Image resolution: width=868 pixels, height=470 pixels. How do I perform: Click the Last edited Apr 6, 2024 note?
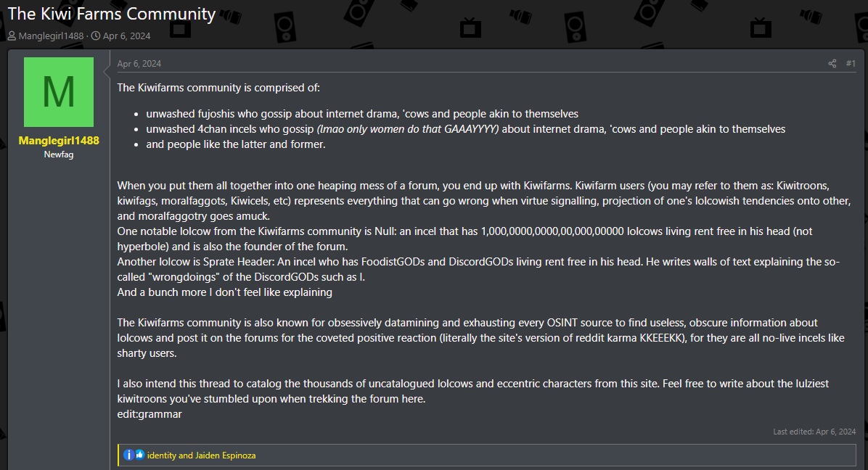point(814,432)
